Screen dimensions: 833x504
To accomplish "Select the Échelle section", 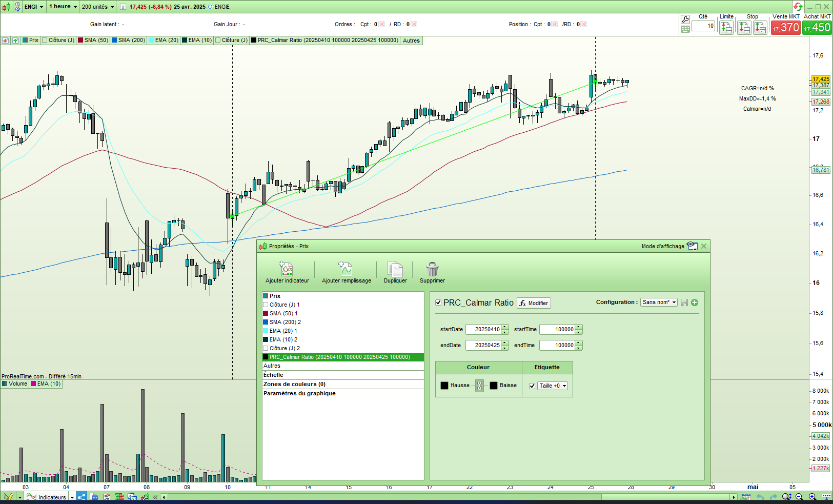I will point(343,375).
